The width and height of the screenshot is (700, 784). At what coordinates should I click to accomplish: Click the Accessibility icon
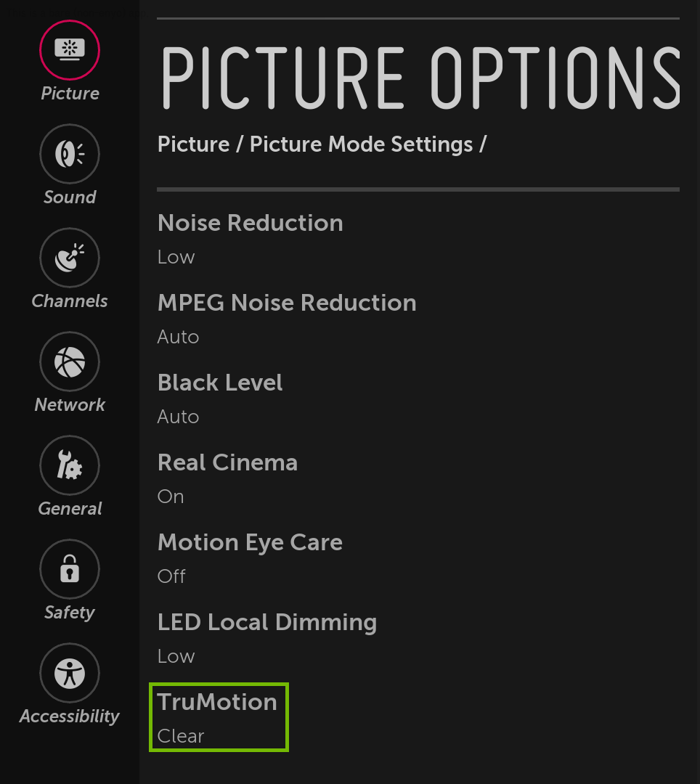click(69, 672)
